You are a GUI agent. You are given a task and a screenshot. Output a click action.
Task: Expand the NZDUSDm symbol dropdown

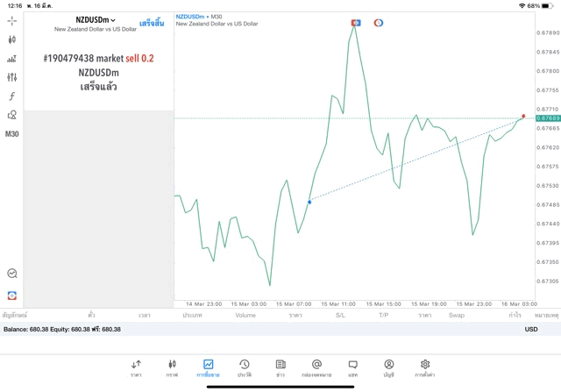[96, 20]
